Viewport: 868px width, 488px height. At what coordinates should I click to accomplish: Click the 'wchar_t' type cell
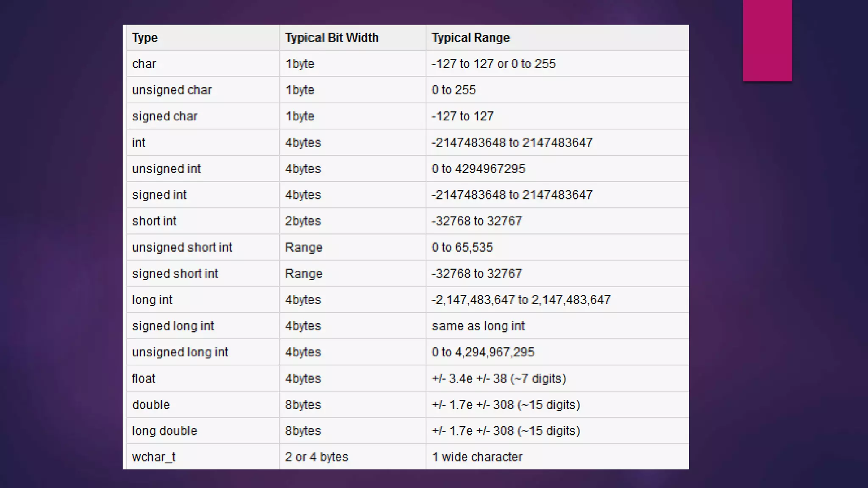(x=153, y=457)
